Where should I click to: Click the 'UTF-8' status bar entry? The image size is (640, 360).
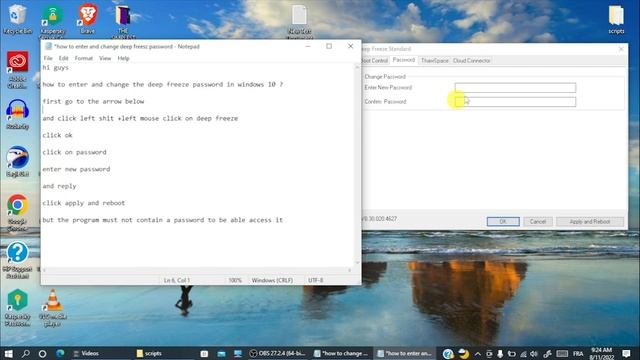coord(316,280)
